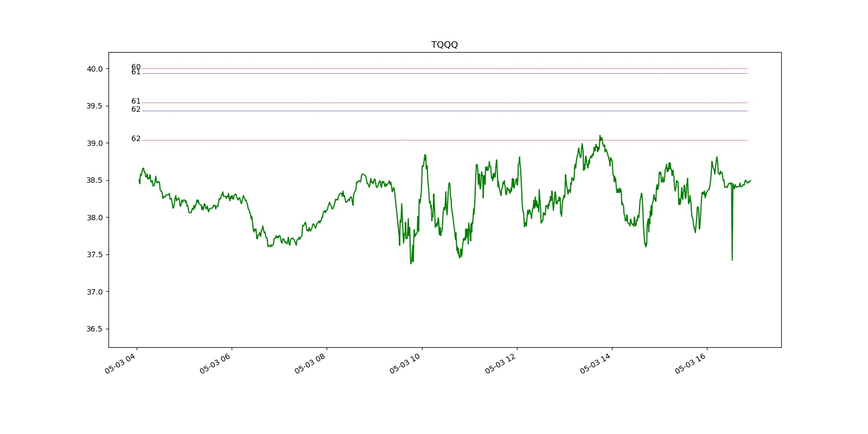Select the 38.5 y-axis tick label
Image resolution: width=868 pixels, height=434 pixels.
pyautogui.click(x=94, y=180)
